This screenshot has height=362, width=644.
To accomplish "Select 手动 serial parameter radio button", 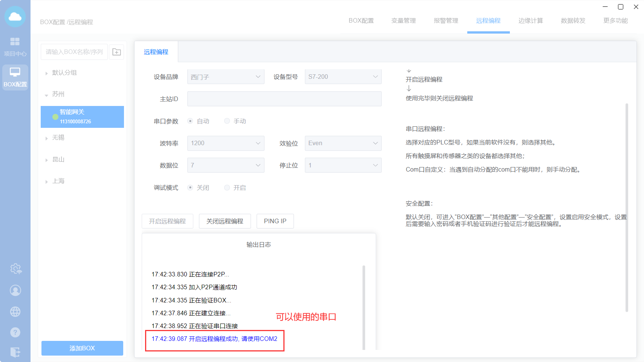I will coord(227,121).
